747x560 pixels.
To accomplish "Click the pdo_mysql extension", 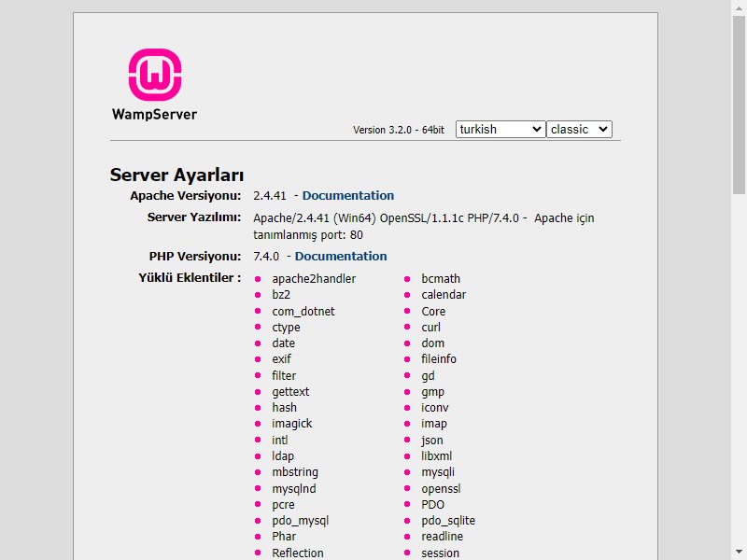I will tap(301, 521).
